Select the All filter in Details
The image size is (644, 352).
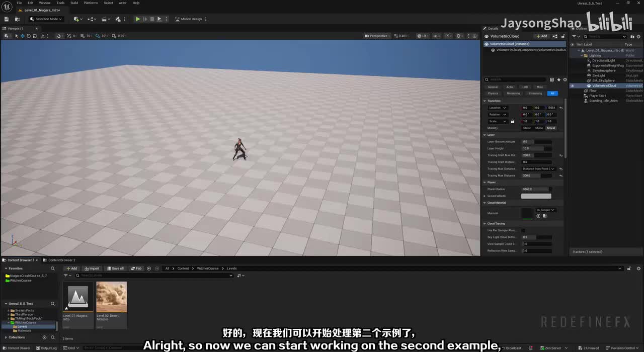pos(552,93)
